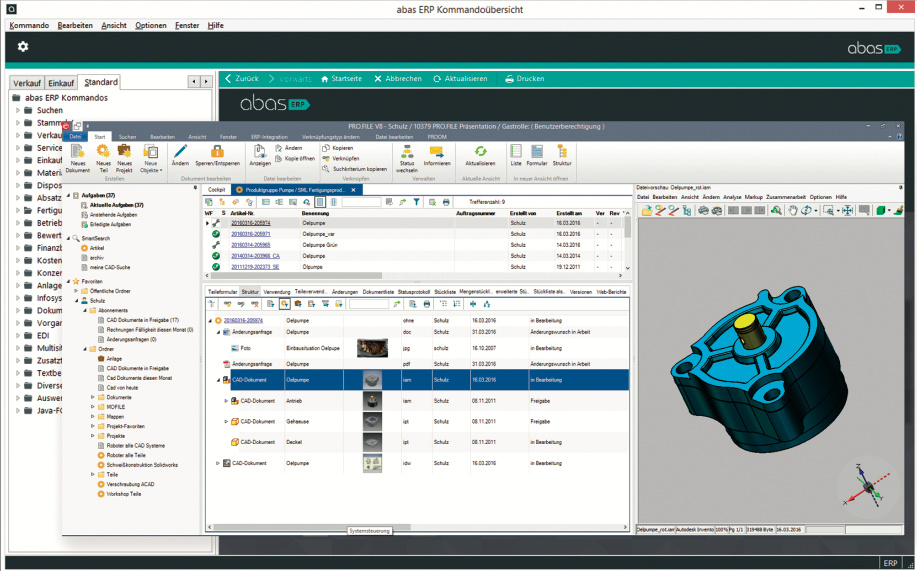Image resolution: width=917 pixels, height=571 pixels.
Task: Click the green Aktualisieren ribbon icon
Action: 480,150
